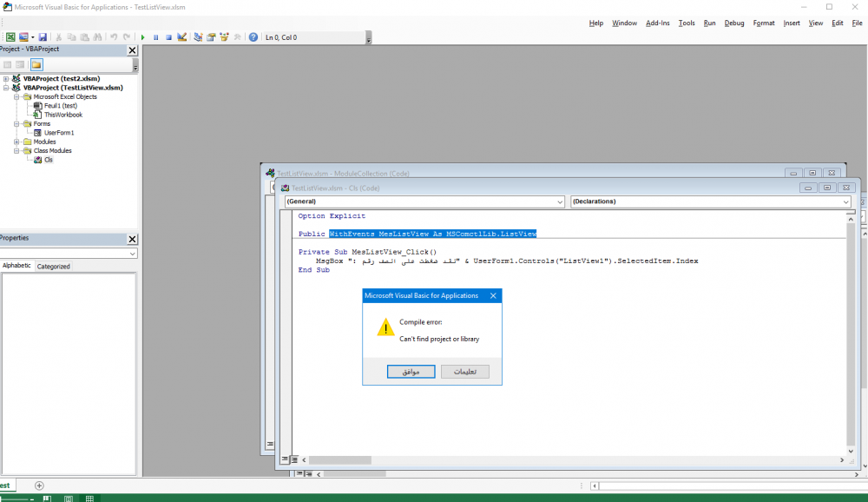The image size is (868, 502).
Task: Collapse the Forms folder node
Action: (16, 123)
